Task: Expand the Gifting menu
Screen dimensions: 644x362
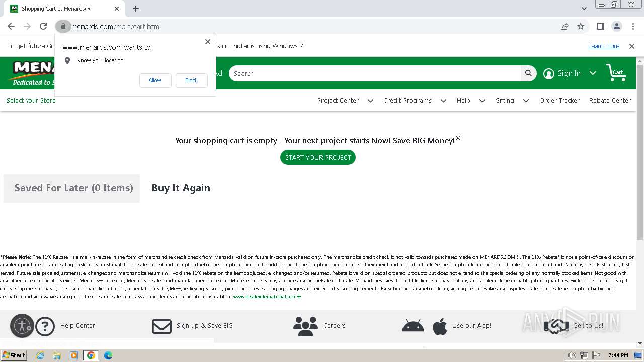Action: 526,101
